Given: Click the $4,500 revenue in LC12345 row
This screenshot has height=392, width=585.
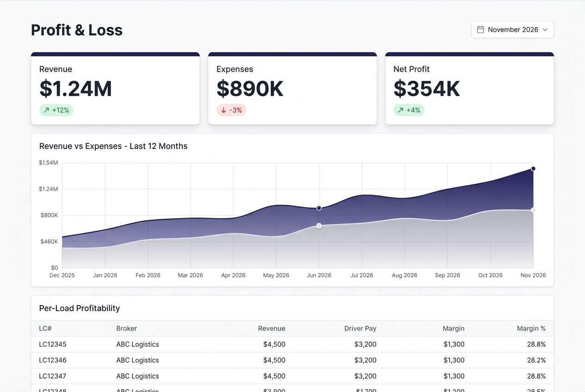Looking at the screenshot, I should (274, 344).
